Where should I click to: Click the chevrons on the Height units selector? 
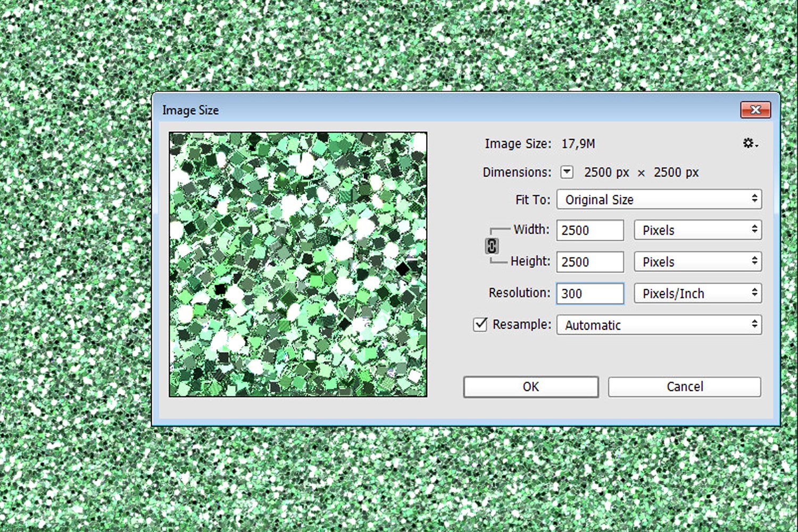(755, 262)
